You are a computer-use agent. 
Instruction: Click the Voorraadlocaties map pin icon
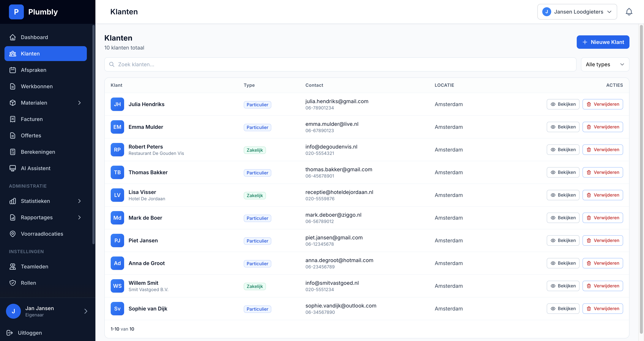[x=12, y=234]
